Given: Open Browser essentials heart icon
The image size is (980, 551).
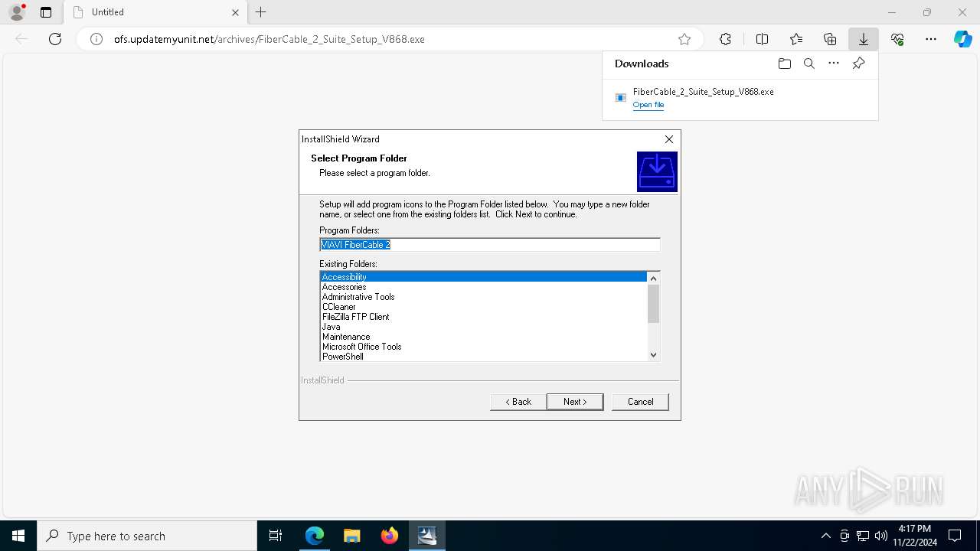Looking at the screenshot, I should [897, 39].
